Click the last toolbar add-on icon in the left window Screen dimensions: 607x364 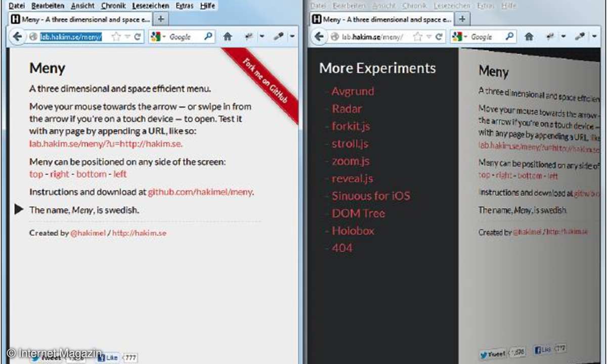(279, 36)
